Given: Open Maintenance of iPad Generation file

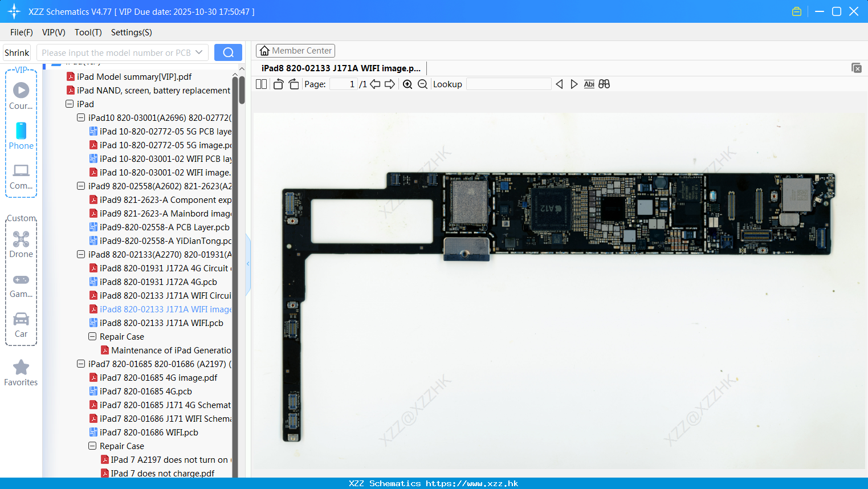Looking at the screenshot, I should tap(166, 350).
